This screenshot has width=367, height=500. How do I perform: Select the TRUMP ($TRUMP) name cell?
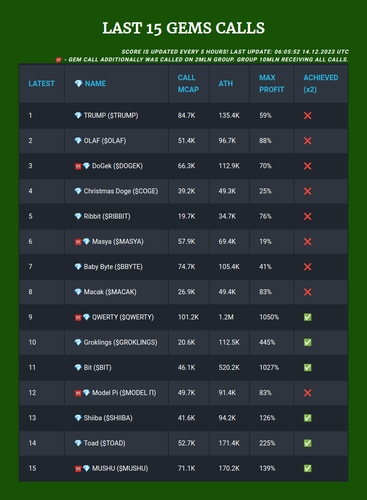pyautogui.click(x=116, y=116)
